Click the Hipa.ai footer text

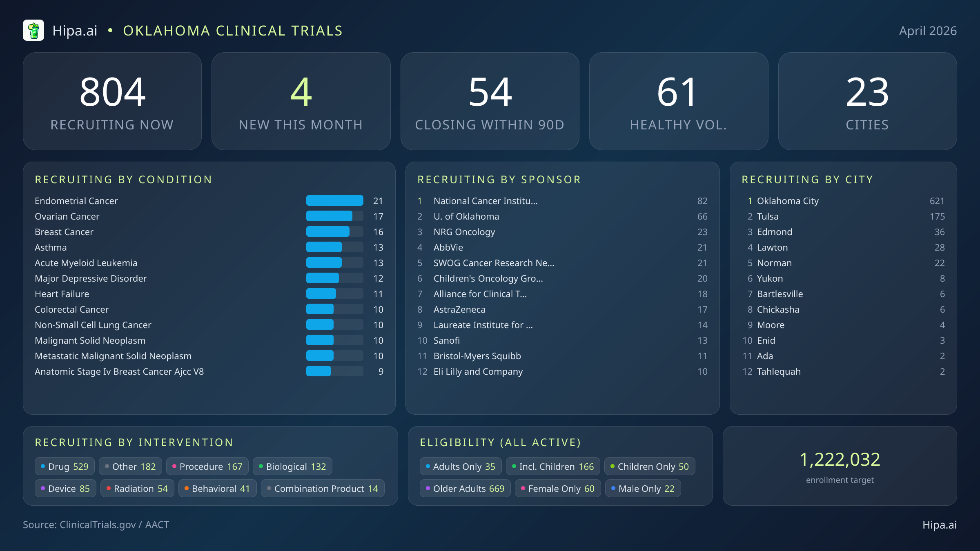point(940,525)
